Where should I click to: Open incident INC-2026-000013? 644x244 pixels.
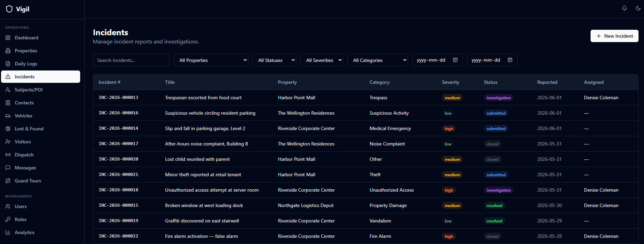pyautogui.click(x=119, y=98)
